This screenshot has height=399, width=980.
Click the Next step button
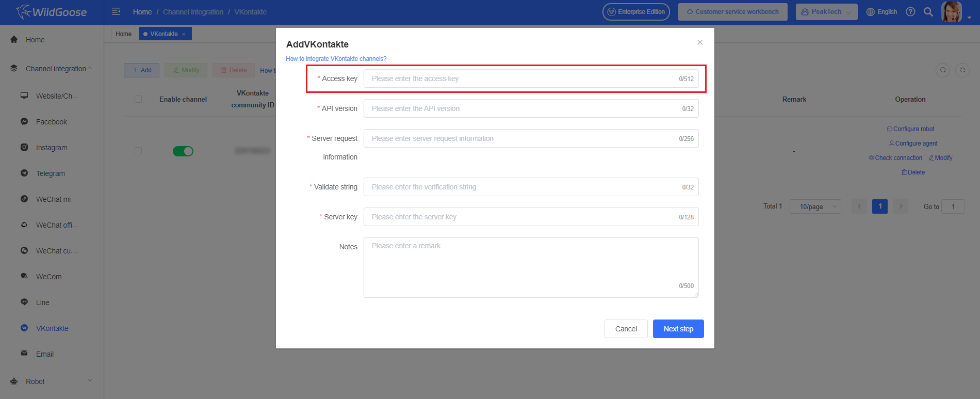click(678, 329)
